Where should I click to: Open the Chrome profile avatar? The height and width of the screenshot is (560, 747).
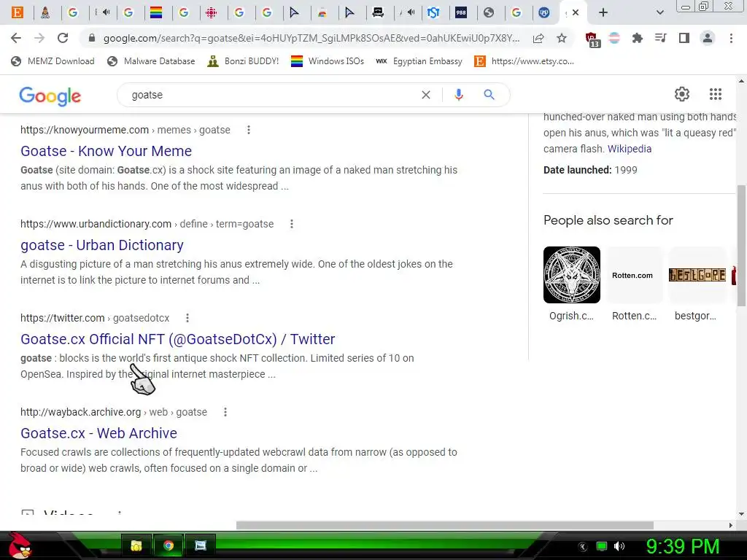[x=708, y=38]
